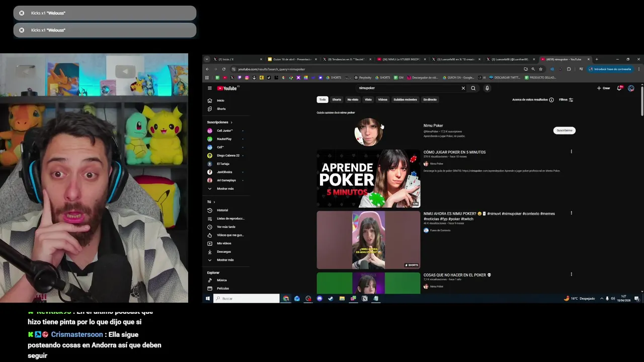The height and width of the screenshot is (362, 644).
Task: Open Windows Start menu
Action: click(x=207, y=299)
